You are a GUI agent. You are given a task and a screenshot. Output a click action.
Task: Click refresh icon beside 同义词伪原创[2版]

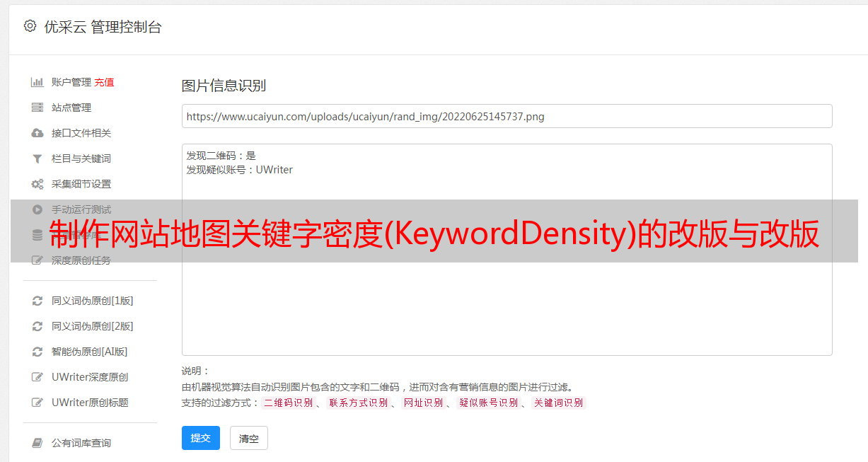click(37, 326)
